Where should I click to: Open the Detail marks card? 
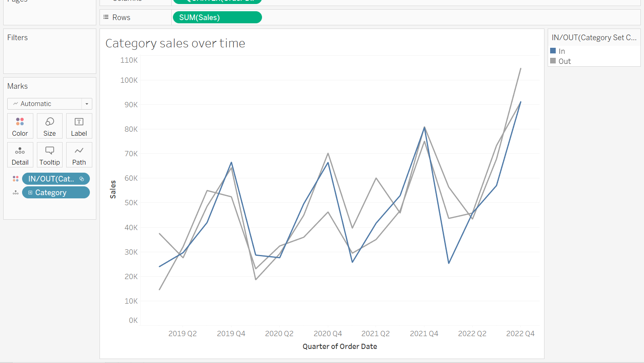(x=20, y=155)
